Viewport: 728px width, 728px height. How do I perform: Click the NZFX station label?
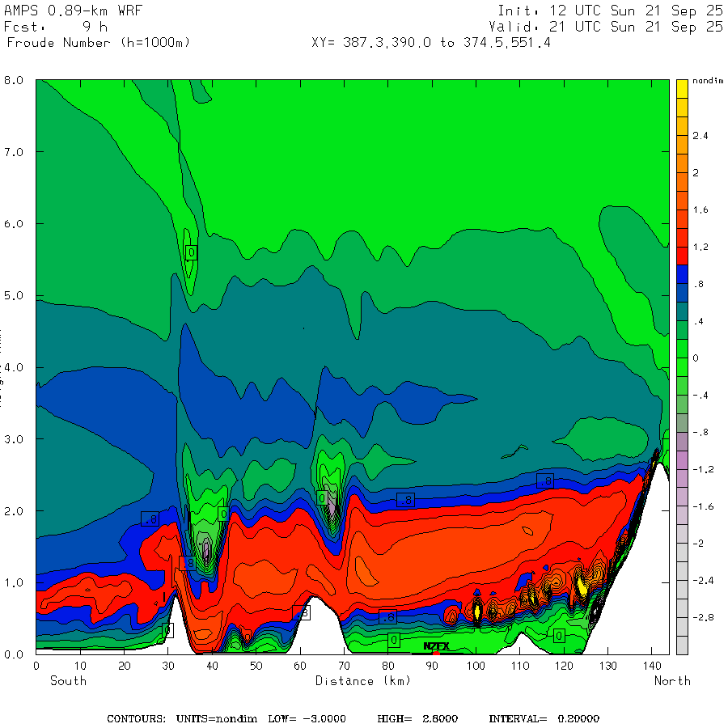437,646
